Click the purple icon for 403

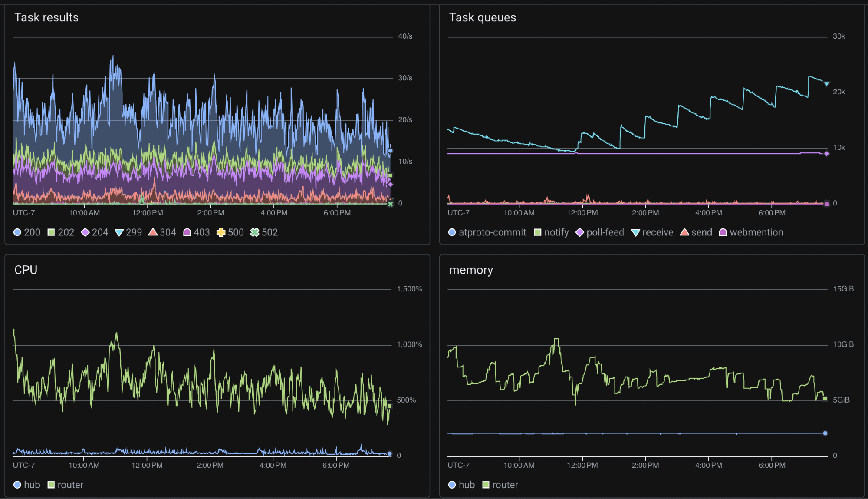[x=187, y=232]
